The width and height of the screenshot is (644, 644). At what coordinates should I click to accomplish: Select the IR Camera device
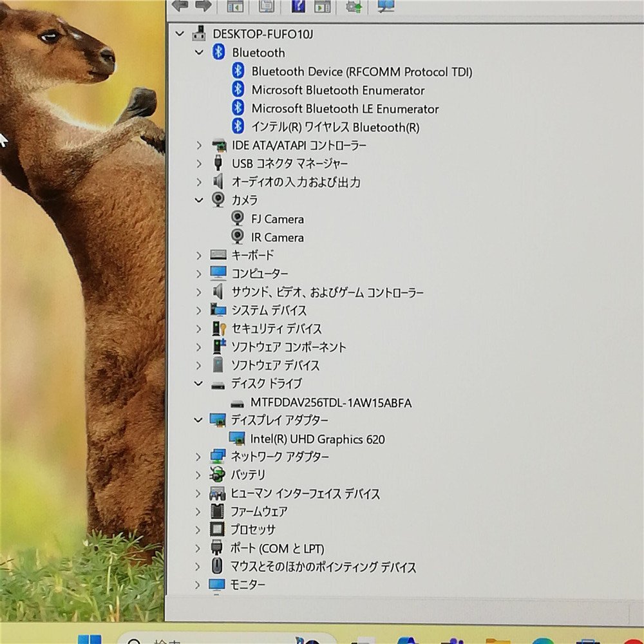(x=277, y=238)
